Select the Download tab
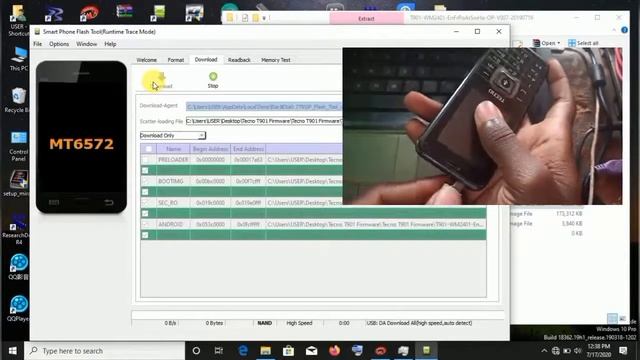Screen dimensions: 640x360 point(206,60)
